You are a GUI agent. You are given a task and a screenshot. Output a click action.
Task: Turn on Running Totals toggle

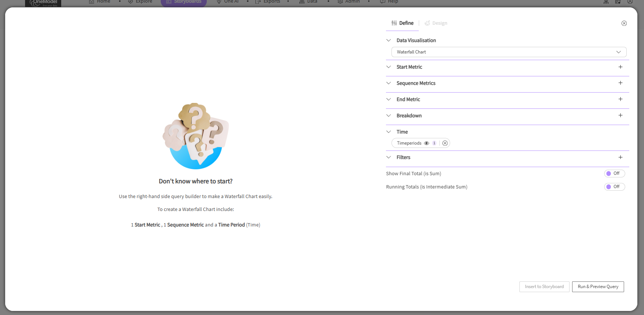tap(614, 187)
